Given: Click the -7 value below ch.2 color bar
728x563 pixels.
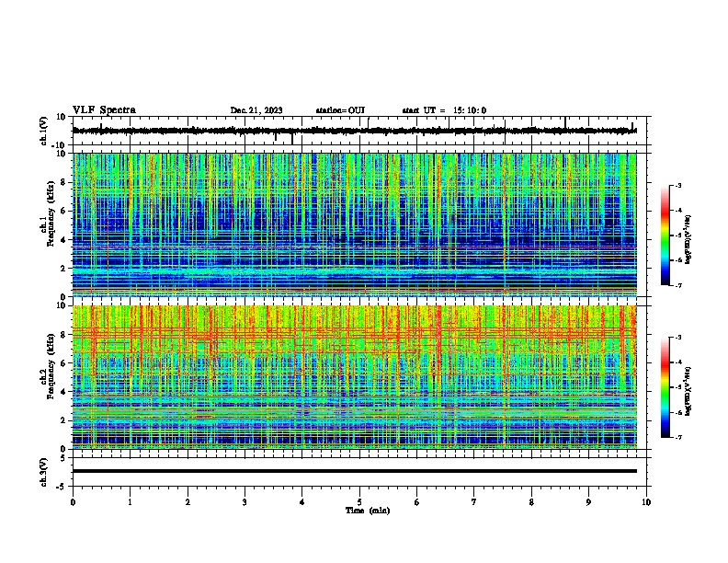Looking at the screenshot, I should [678, 438].
